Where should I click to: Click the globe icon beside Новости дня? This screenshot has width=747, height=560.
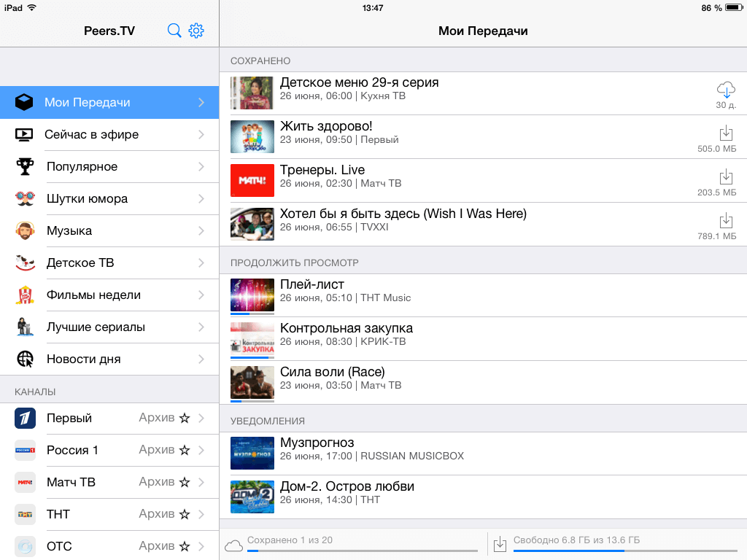(x=25, y=359)
